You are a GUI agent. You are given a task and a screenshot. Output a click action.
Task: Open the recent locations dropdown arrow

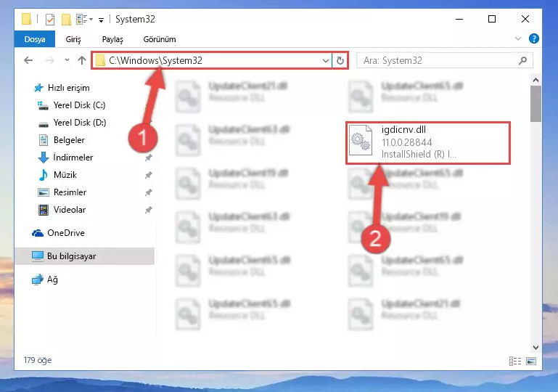pyautogui.click(x=67, y=60)
